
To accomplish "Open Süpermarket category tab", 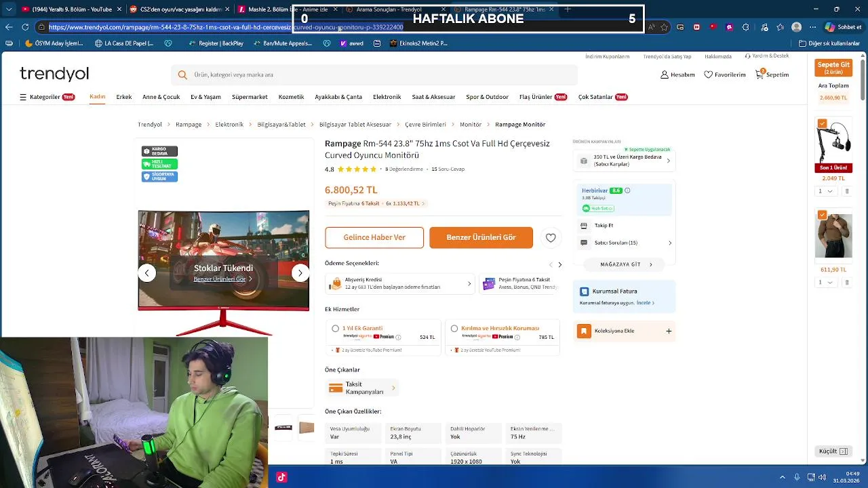I will click(x=250, y=97).
